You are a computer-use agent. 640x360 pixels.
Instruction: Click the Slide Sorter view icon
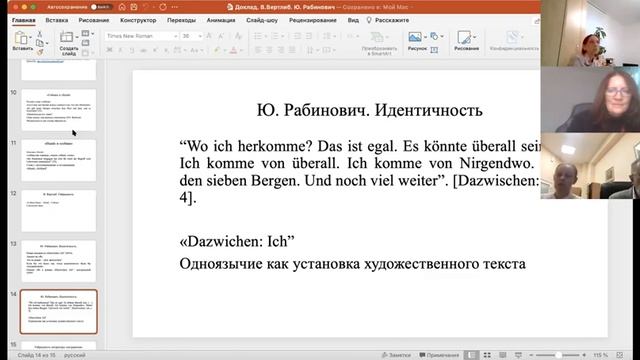point(487,355)
